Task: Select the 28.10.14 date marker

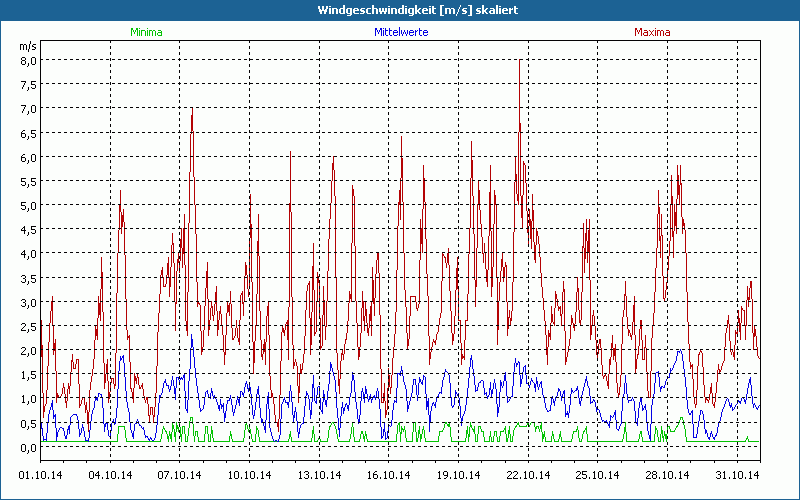Action: click(x=665, y=475)
